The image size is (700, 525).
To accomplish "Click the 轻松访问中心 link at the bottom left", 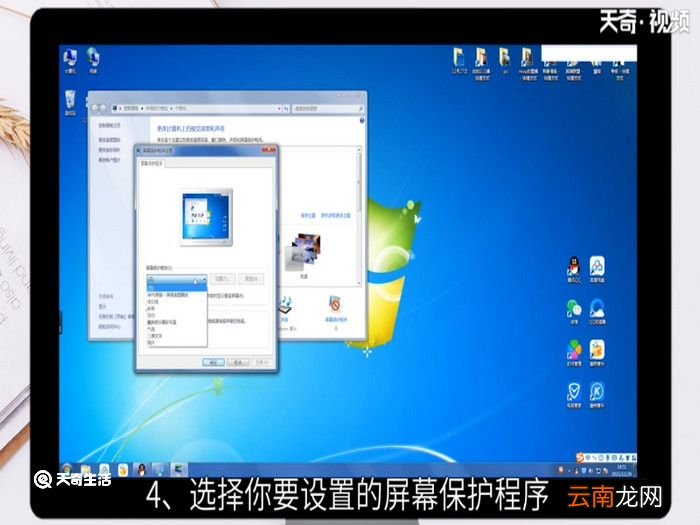I will point(109,326).
